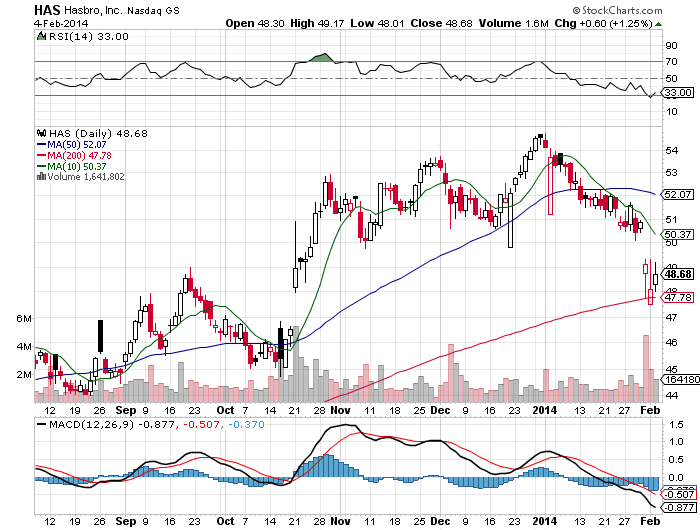Viewport: 700px width, 530px height.
Task: Click the Volume 1,641,802 legend text
Action: click(86, 177)
